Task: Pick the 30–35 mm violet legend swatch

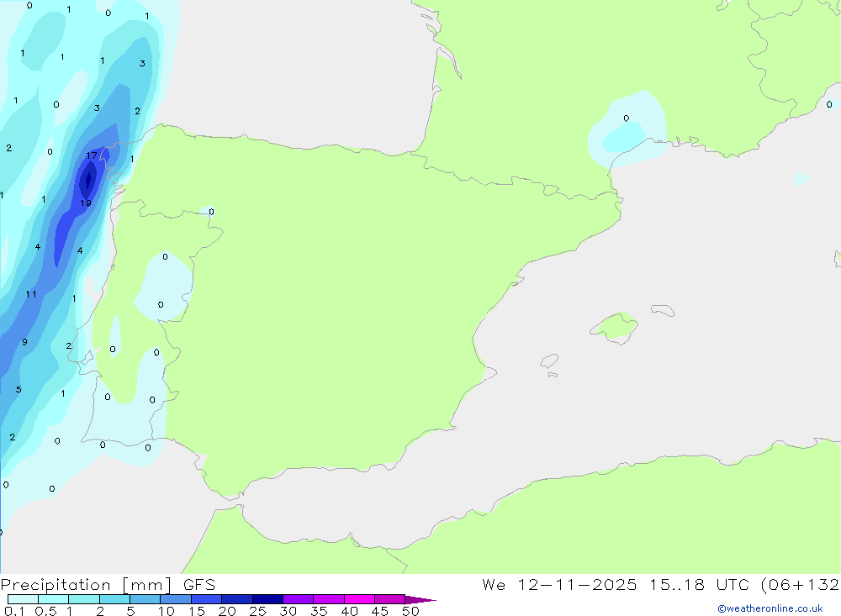Action: [298, 599]
